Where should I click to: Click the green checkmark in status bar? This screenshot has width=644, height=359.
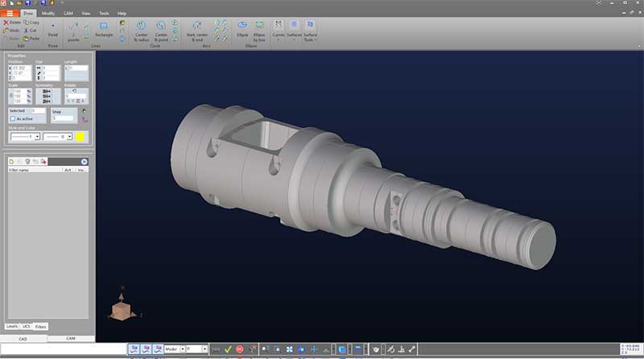[229, 349]
